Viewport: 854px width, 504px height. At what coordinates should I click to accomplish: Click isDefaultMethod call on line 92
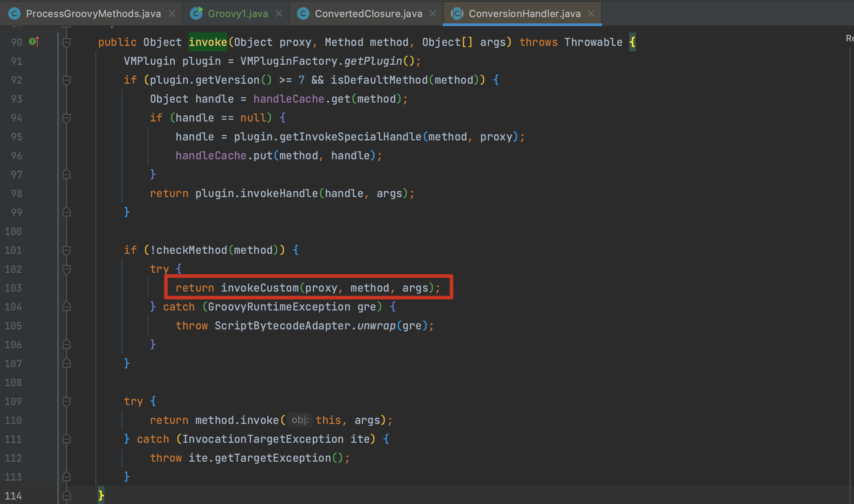click(x=379, y=80)
